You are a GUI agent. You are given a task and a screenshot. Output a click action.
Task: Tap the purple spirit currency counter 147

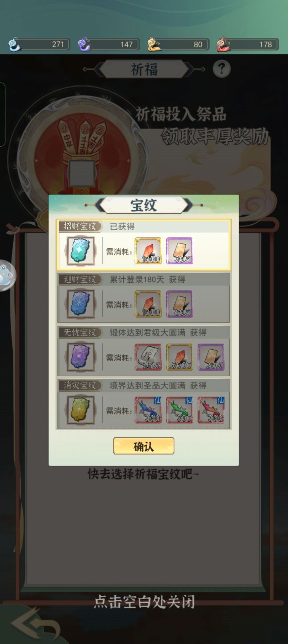click(108, 44)
